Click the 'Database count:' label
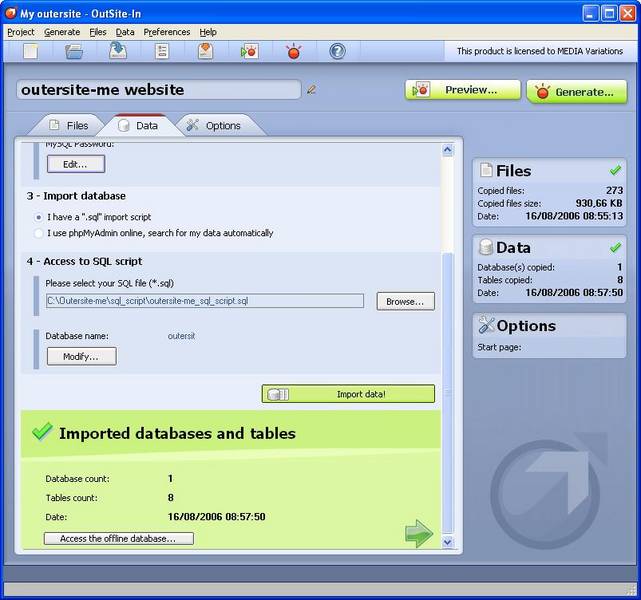 click(x=77, y=479)
